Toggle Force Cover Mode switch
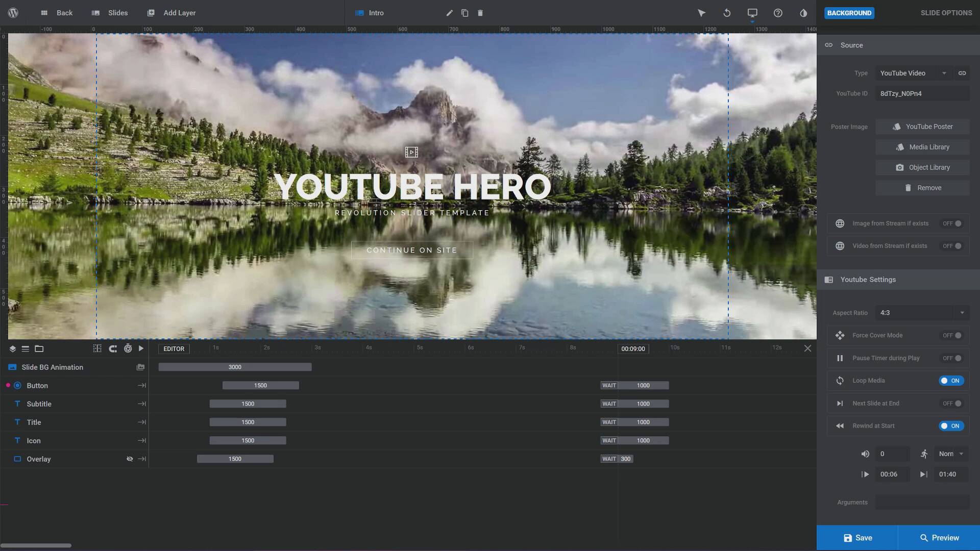This screenshot has height=551, width=980. tap(952, 335)
